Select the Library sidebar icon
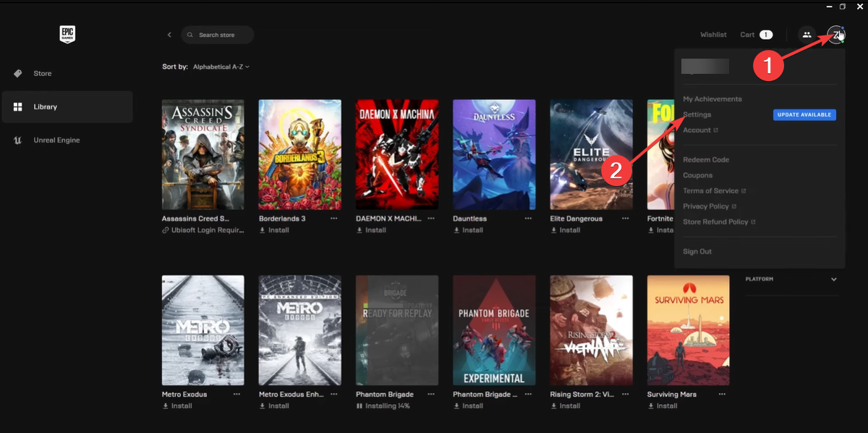The image size is (868, 433). coord(17,106)
